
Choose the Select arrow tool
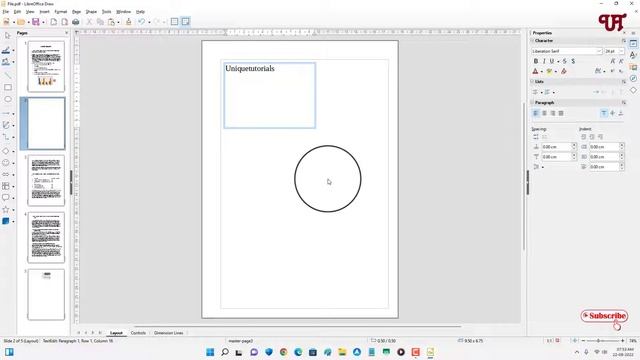click(7, 36)
